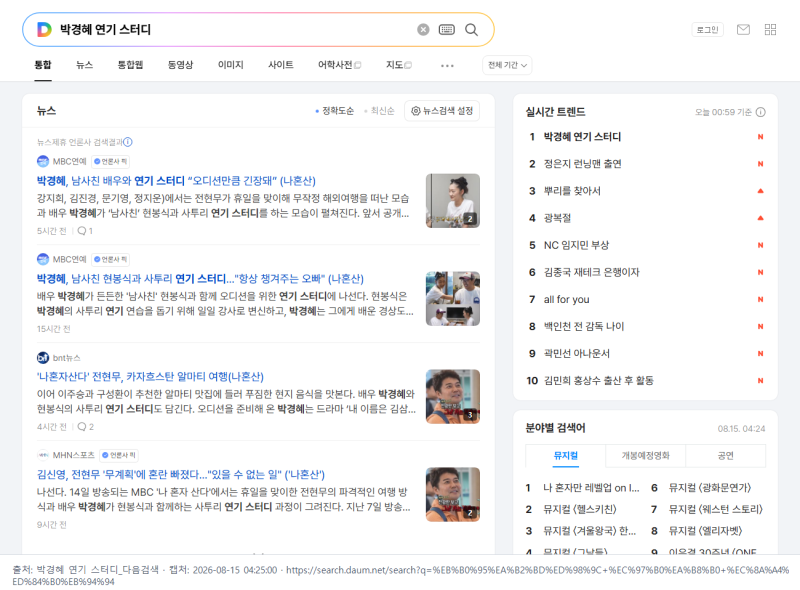Screen dimensions: 800x590
Task: Open thumbnail of the 항상 챙겨주는 오빠 article
Action: click(x=453, y=299)
